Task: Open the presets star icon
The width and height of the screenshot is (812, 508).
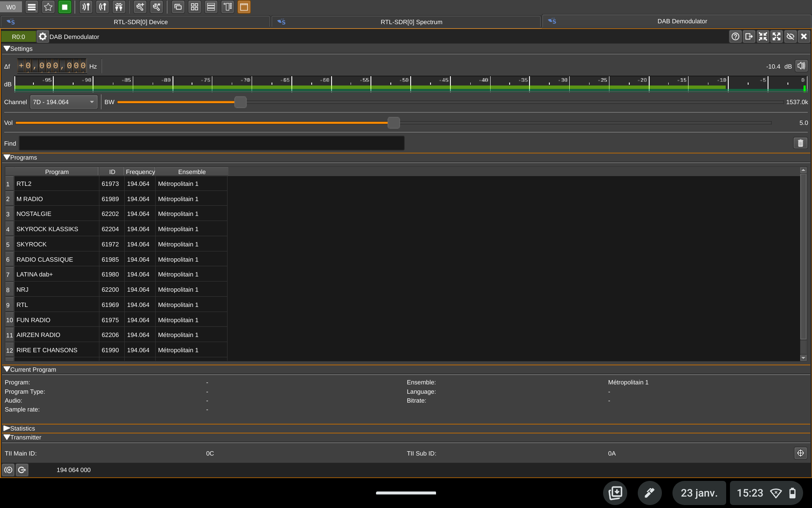Action: point(48,7)
